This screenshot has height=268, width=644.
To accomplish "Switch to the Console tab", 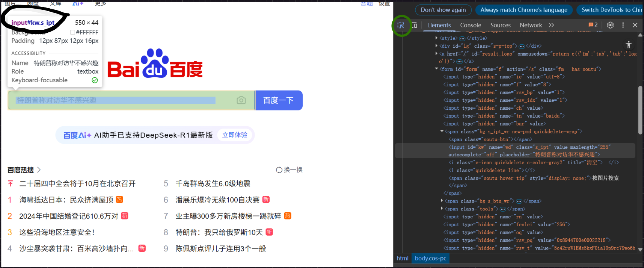I will (x=471, y=25).
